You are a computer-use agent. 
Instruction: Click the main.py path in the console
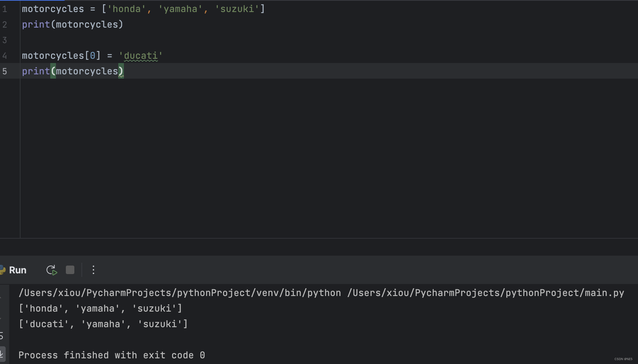click(486, 293)
